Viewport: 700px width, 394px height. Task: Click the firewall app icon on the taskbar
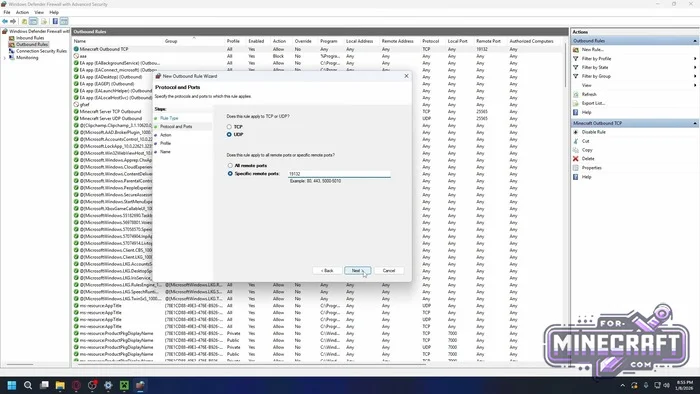140,385
